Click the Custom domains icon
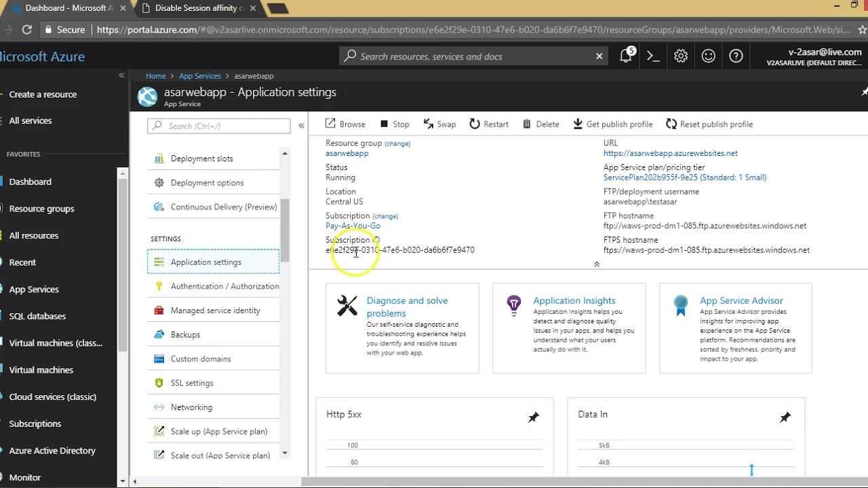 [159, 359]
